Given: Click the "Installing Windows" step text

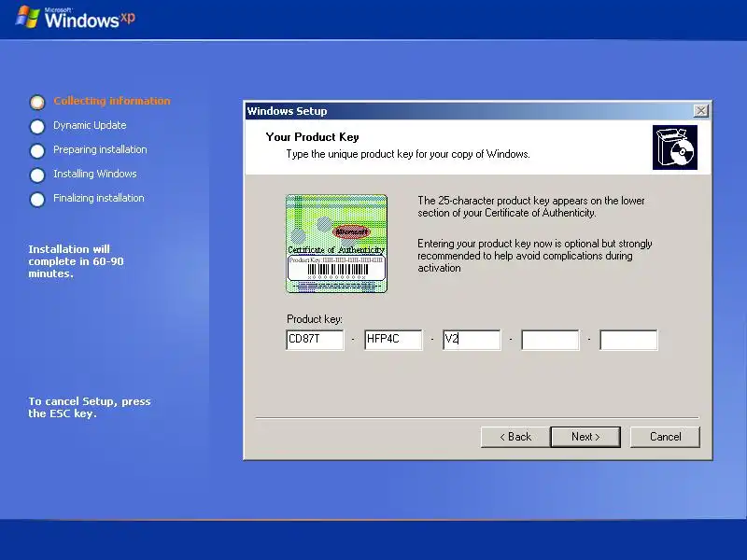Looking at the screenshot, I should coord(95,174).
